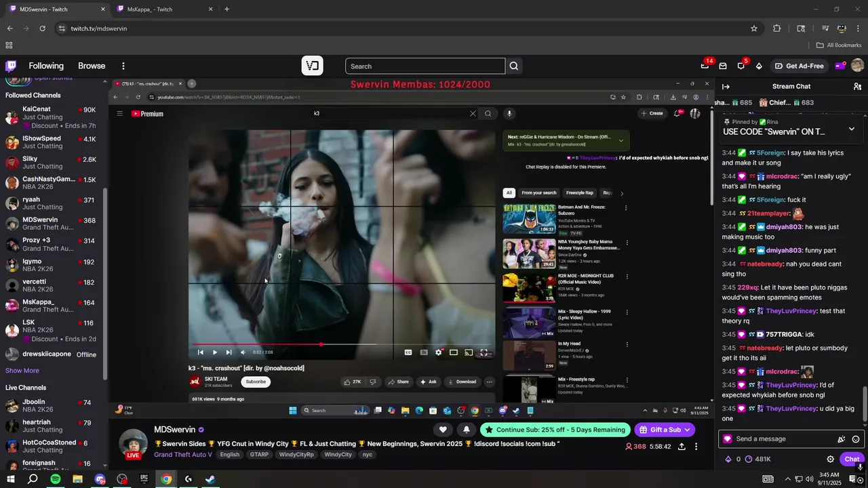
Task: Open IShowSpeed channel in sidebar
Action: point(53,142)
